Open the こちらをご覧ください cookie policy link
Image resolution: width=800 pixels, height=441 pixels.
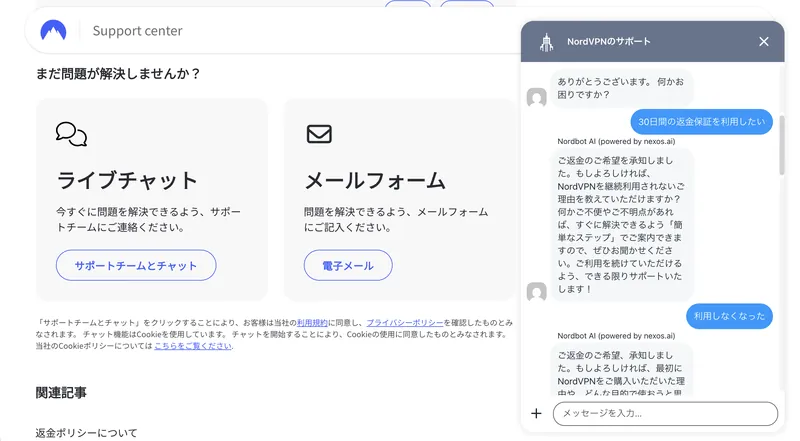coord(193,346)
